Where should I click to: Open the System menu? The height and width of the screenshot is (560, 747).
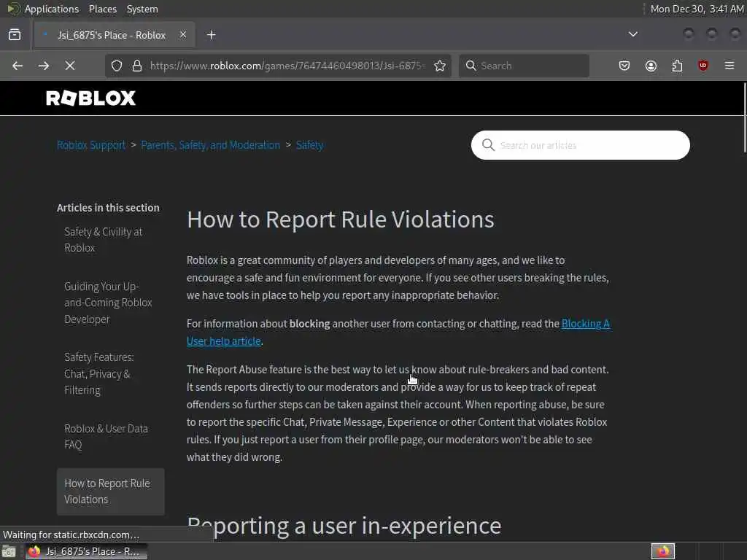(142, 9)
